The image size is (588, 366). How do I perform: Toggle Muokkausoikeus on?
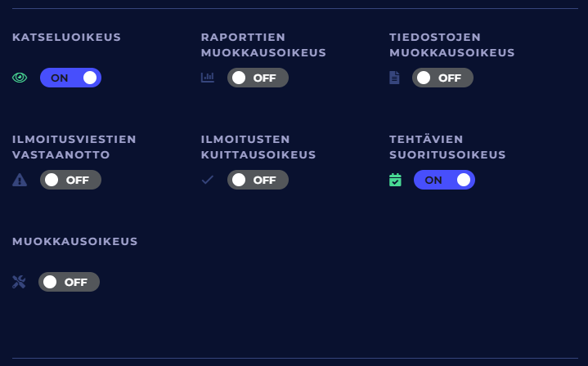coord(69,282)
